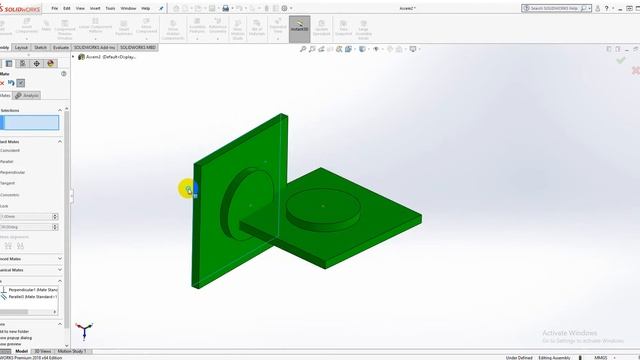The image size is (640, 360).
Task: Click the red X cancel icon in Mate panel
Action: (2, 83)
